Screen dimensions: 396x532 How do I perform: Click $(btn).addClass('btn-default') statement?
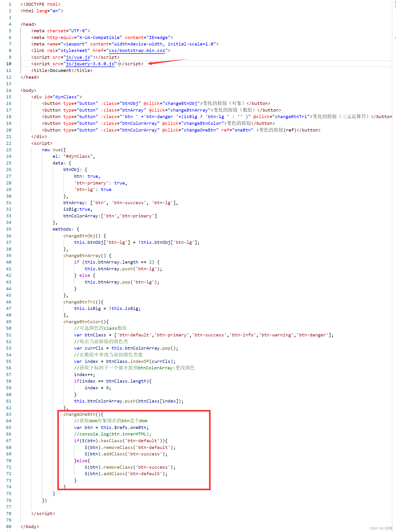coord(126,474)
